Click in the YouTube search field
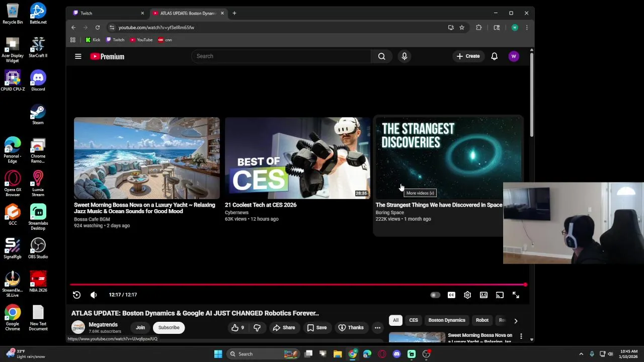 [281, 56]
